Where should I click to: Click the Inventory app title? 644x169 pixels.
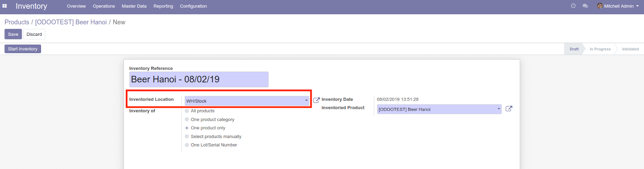point(31,6)
